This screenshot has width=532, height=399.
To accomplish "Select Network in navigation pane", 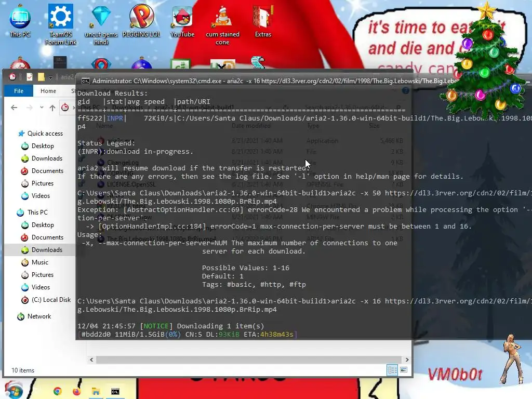I will point(34,316).
